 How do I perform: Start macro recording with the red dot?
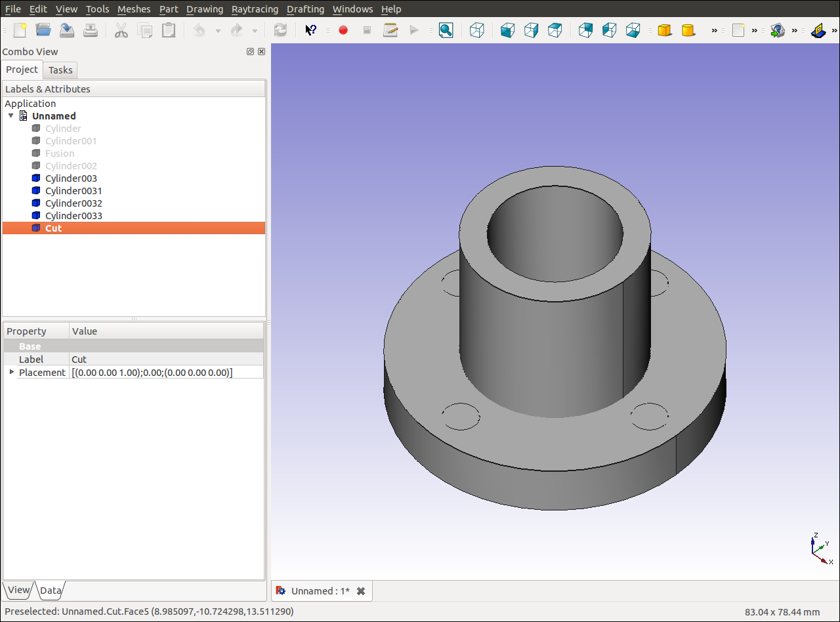pyautogui.click(x=343, y=30)
